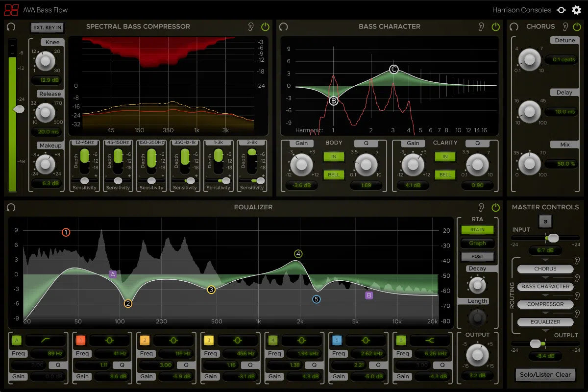
Task: Select the BASS CHARACTER routing block
Action: point(545,287)
